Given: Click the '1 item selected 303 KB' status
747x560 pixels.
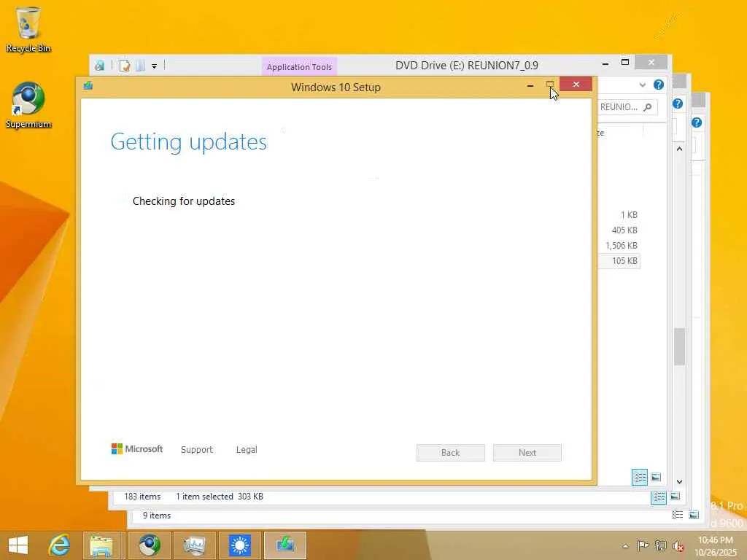Looking at the screenshot, I should 220,496.
